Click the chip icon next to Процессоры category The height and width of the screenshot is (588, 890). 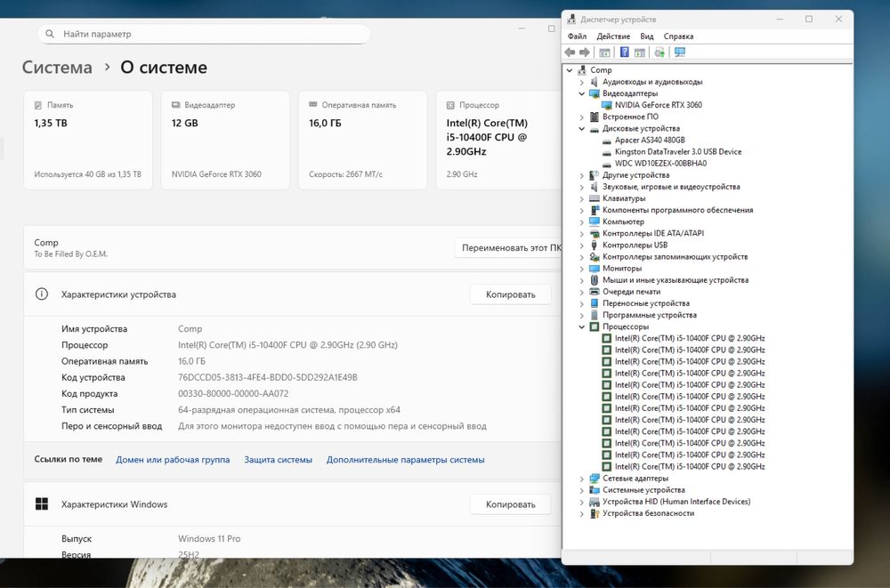click(x=595, y=326)
